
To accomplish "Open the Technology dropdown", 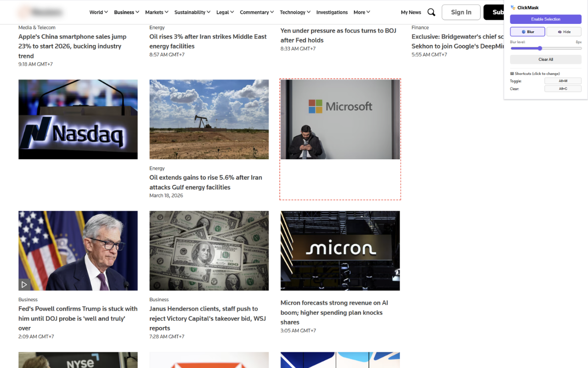I will (x=295, y=12).
